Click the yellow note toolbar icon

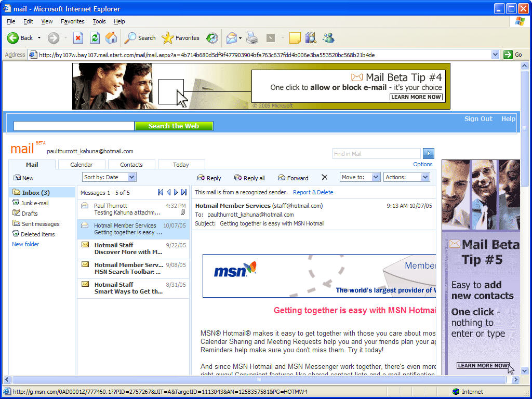click(295, 38)
